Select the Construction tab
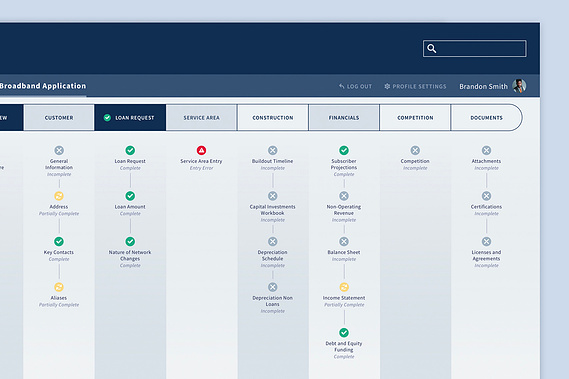569x379 pixels. pyautogui.click(x=273, y=118)
